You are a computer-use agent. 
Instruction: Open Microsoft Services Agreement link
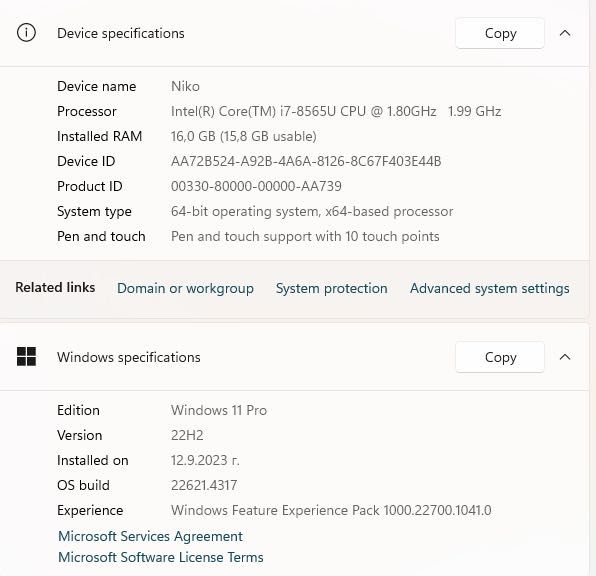tap(150, 536)
